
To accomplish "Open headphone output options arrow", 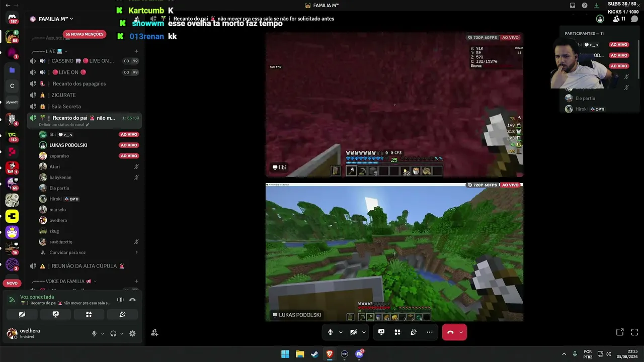I will [122, 333].
